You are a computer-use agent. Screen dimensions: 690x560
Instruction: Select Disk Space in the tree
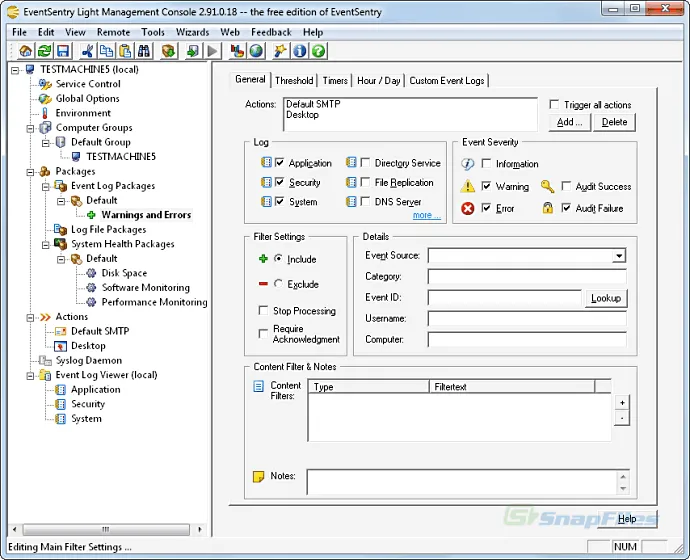[x=124, y=273]
